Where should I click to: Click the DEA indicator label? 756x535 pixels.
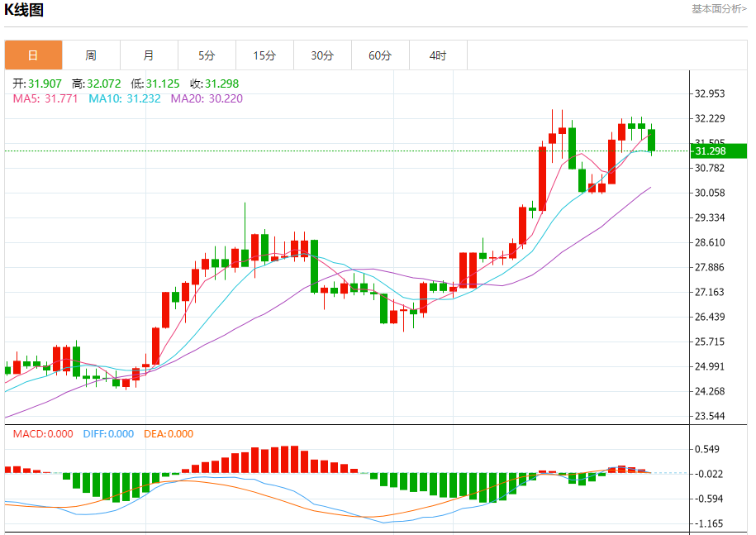[169, 434]
